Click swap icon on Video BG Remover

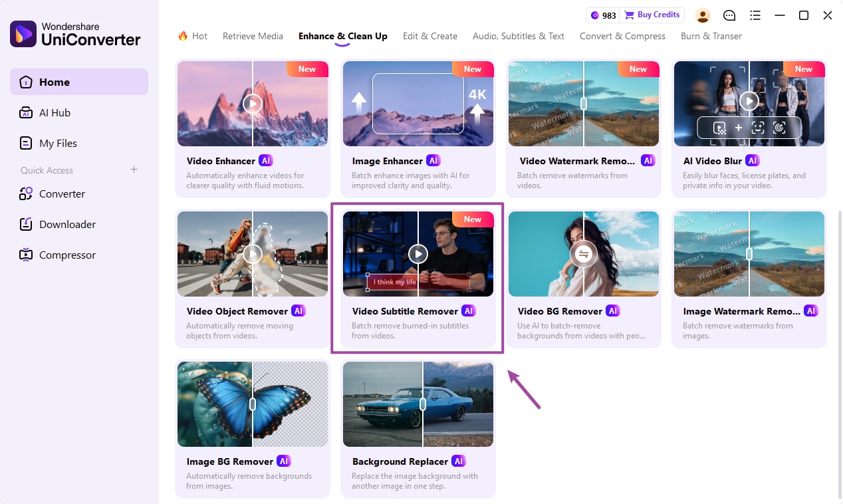pos(584,253)
